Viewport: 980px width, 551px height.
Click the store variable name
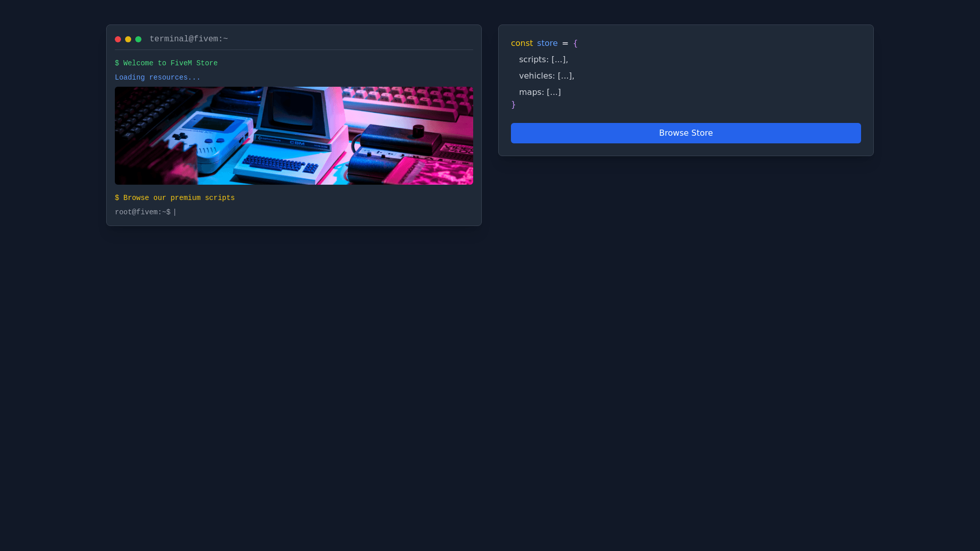547,43
